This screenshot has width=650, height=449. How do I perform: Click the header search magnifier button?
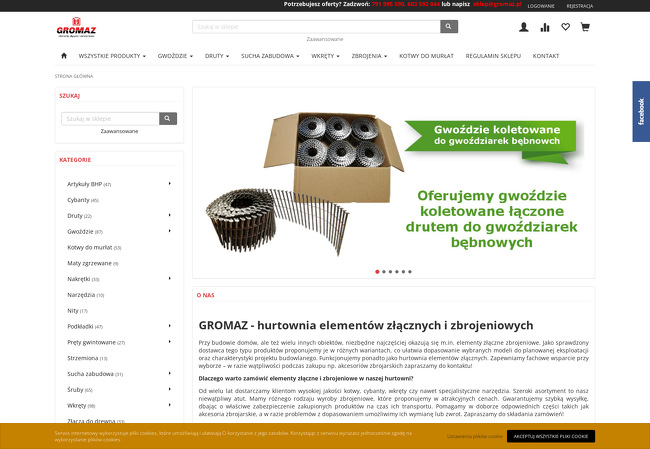(x=449, y=27)
